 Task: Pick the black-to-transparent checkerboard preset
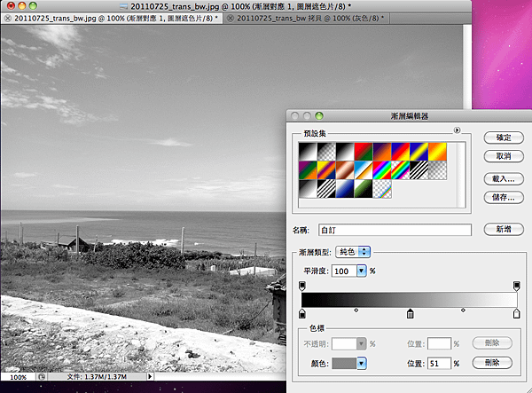point(326,152)
